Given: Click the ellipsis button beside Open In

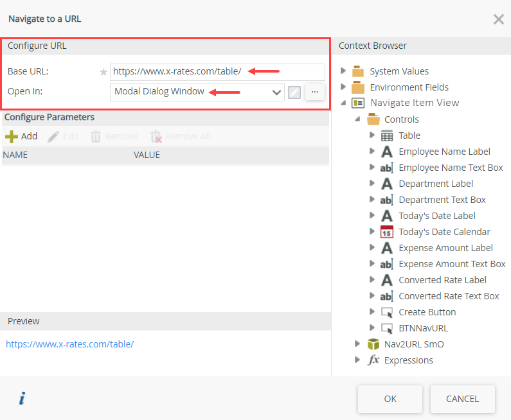Looking at the screenshot, I should click(x=314, y=92).
